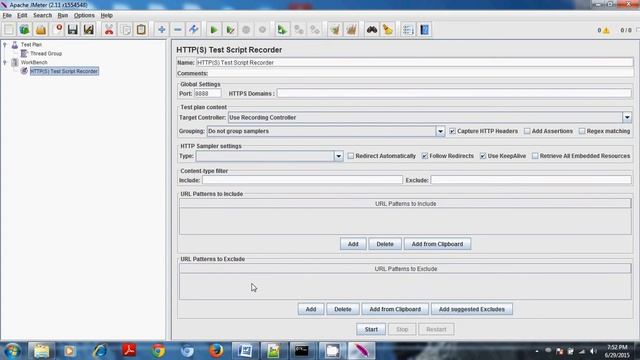The image size is (640, 360).
Task: Open the Search menu
Action: pyautogui.click(x=42, y=15)
